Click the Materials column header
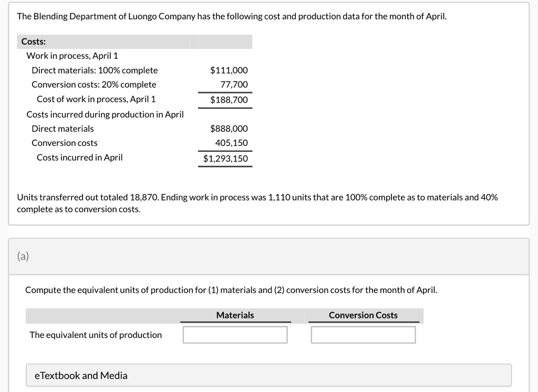Image resolution: width=538 pixels, height=392 pixels. tap(235, 315)
